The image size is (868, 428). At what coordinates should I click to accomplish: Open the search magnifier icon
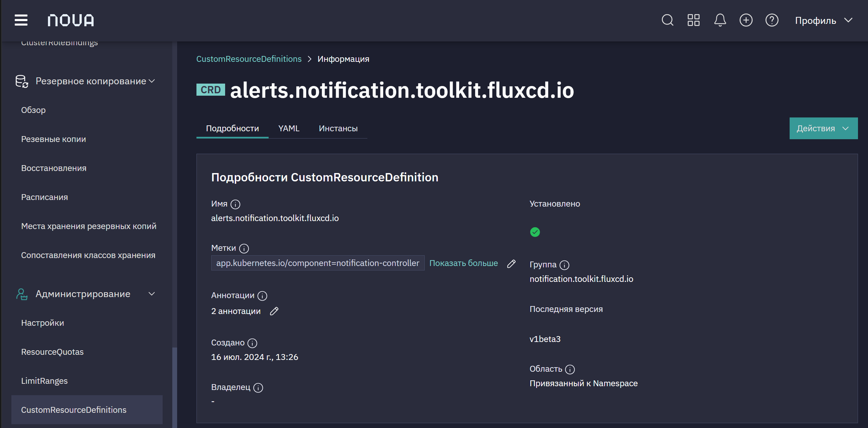pyautogui.click(x=667, y=20)
